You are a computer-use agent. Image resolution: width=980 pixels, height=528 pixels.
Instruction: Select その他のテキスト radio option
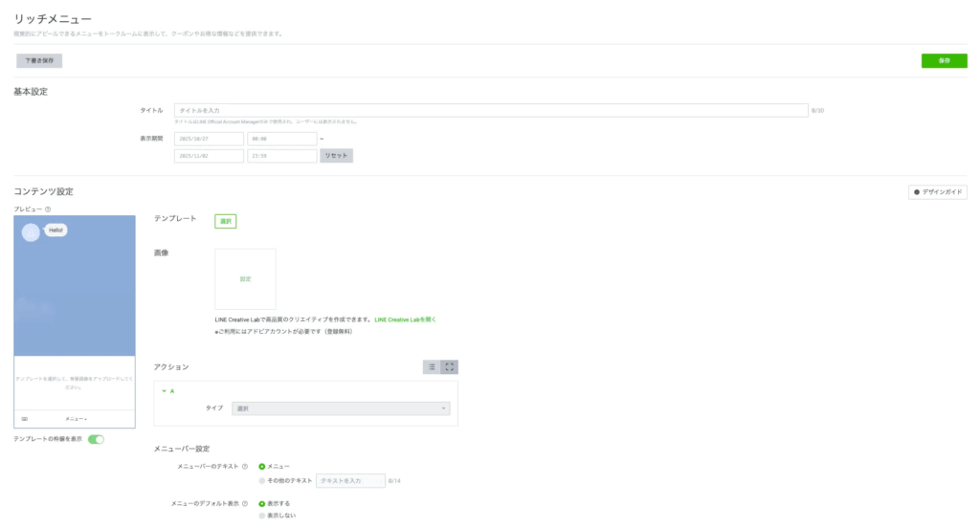click(x=262, y=480)
